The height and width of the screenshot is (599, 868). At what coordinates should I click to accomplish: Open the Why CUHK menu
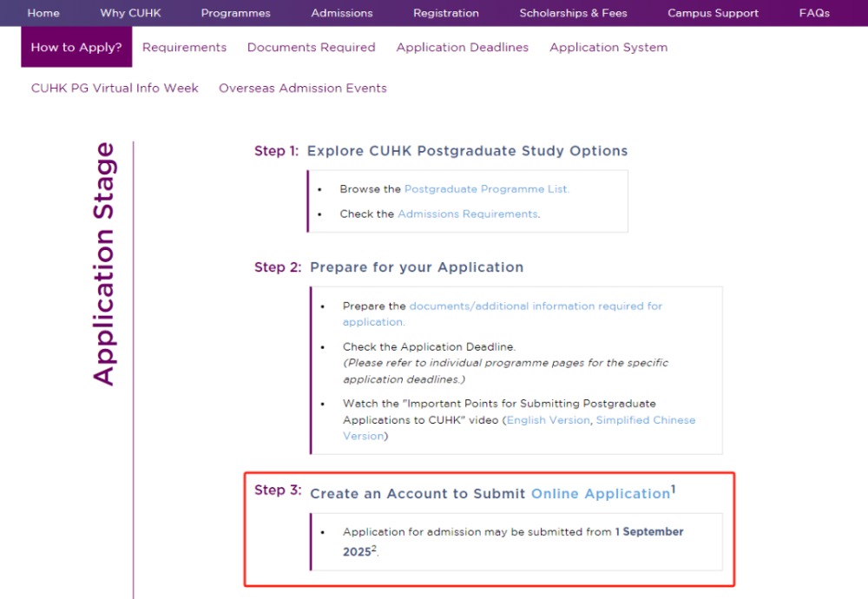(130, 13)
